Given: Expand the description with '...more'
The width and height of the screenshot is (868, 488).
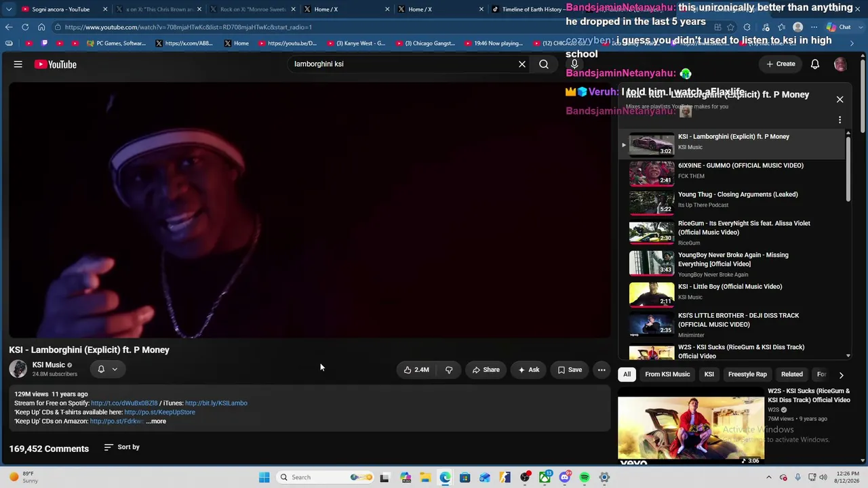Looking at the screenshot, I should (x=156, y=422).
